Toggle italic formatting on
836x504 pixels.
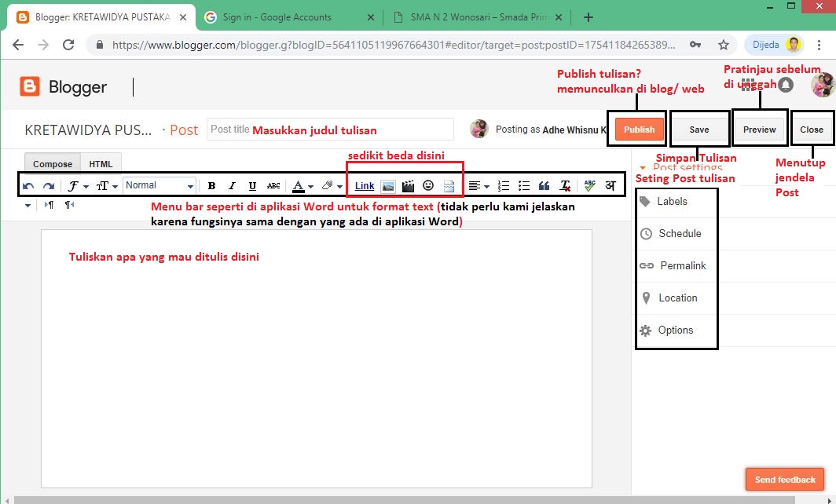(x=232, y=185)
